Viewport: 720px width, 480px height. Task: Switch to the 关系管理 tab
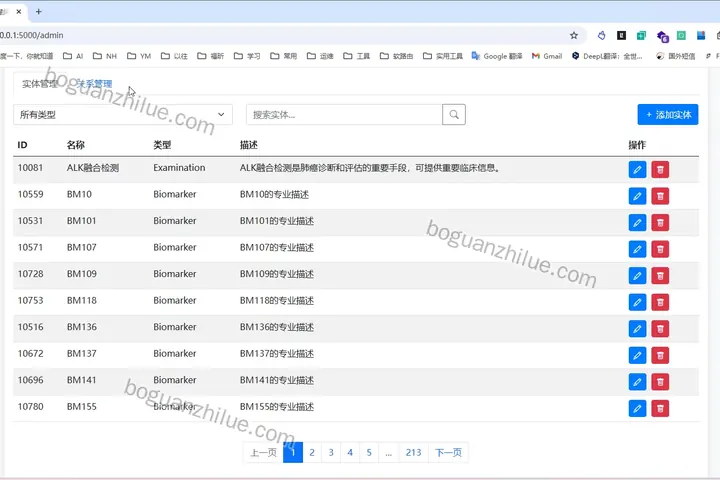click(94, 84)
